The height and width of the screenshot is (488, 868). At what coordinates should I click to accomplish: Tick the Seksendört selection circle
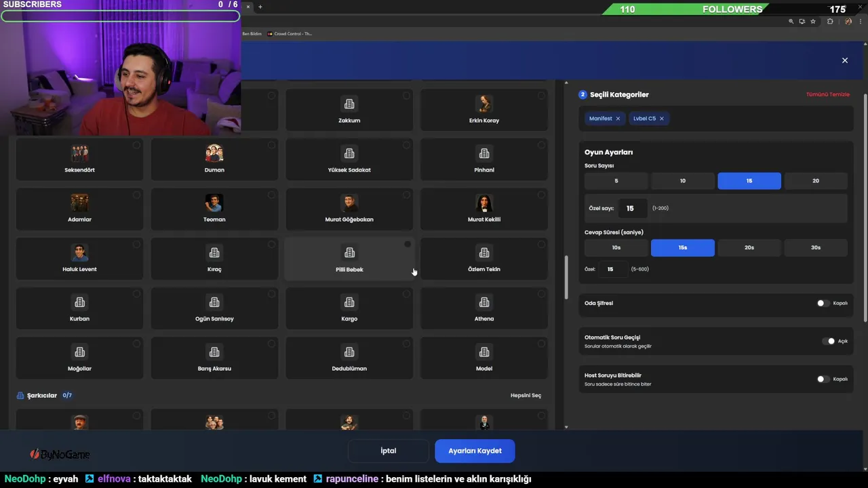click(136, 145)
